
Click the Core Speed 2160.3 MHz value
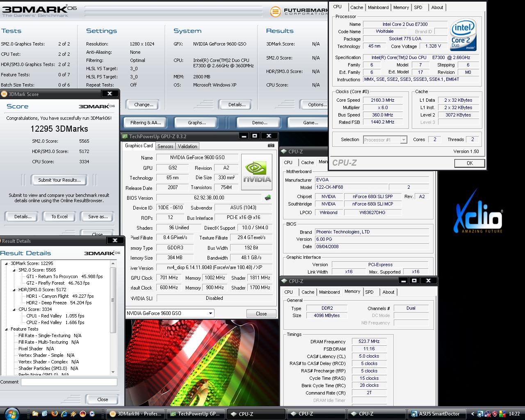(x=382, y=100)
